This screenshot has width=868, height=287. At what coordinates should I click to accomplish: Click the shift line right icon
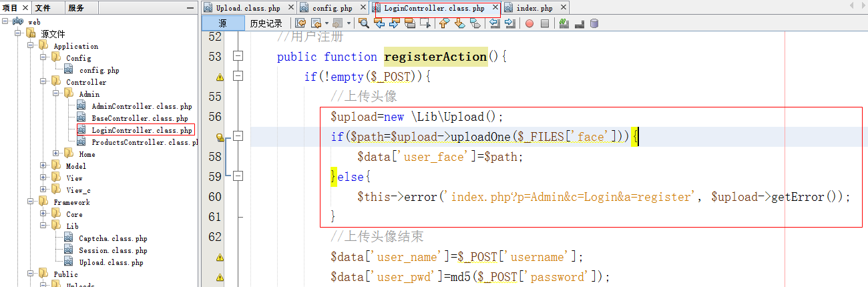[x=509, y=23]
